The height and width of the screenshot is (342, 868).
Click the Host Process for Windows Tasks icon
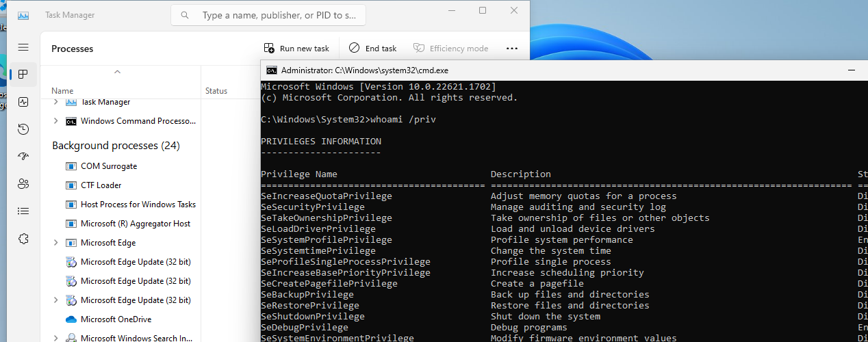point(71,205)
